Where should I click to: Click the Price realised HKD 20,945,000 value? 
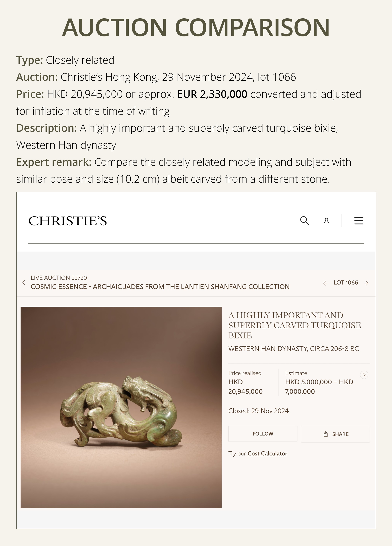coord(245,387)
